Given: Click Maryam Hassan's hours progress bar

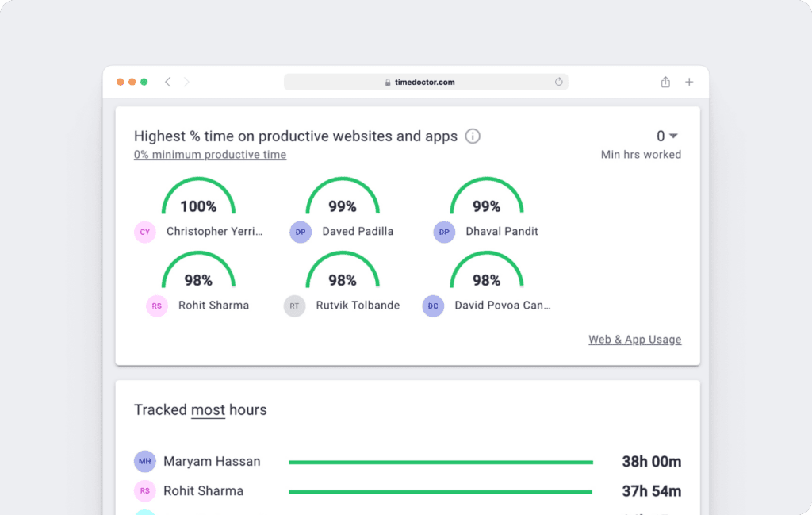Looking at the screenshot, I should pyautogui.click(x=441, y=461).
